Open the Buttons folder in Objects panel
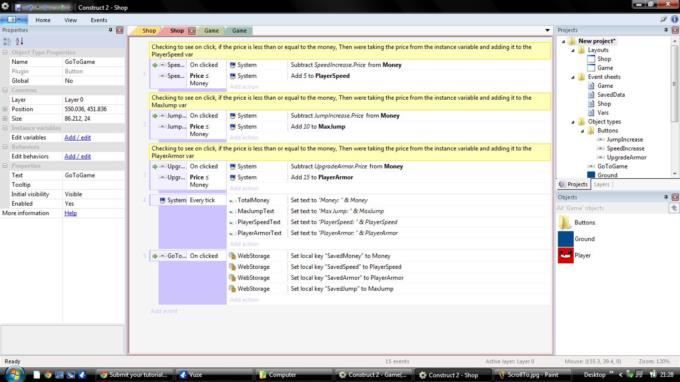The height and width of the screenshot is (382, 680). (565, 222)
